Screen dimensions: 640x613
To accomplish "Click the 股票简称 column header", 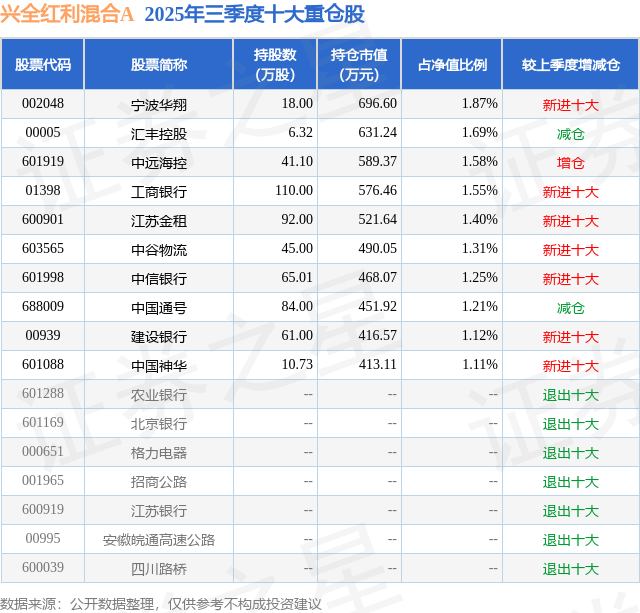I will (x=159, y=64).
